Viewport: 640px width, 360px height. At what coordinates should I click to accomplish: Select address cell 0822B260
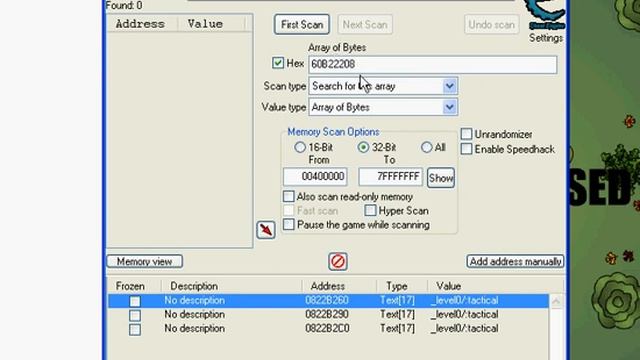tap(327, 300)
